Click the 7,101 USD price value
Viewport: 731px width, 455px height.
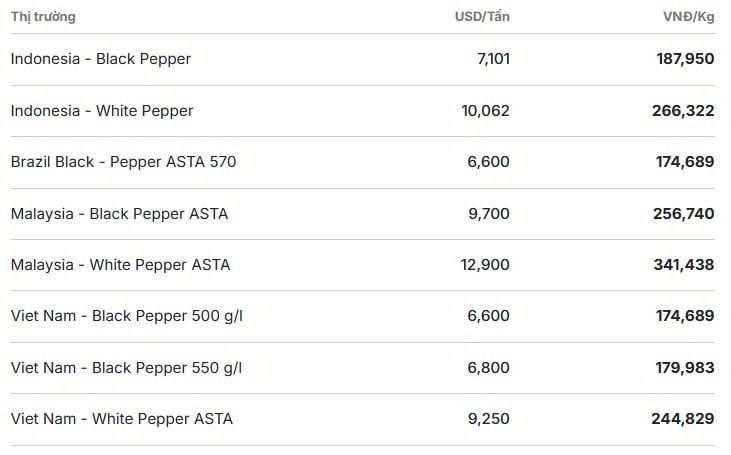[x=493, y=59]
